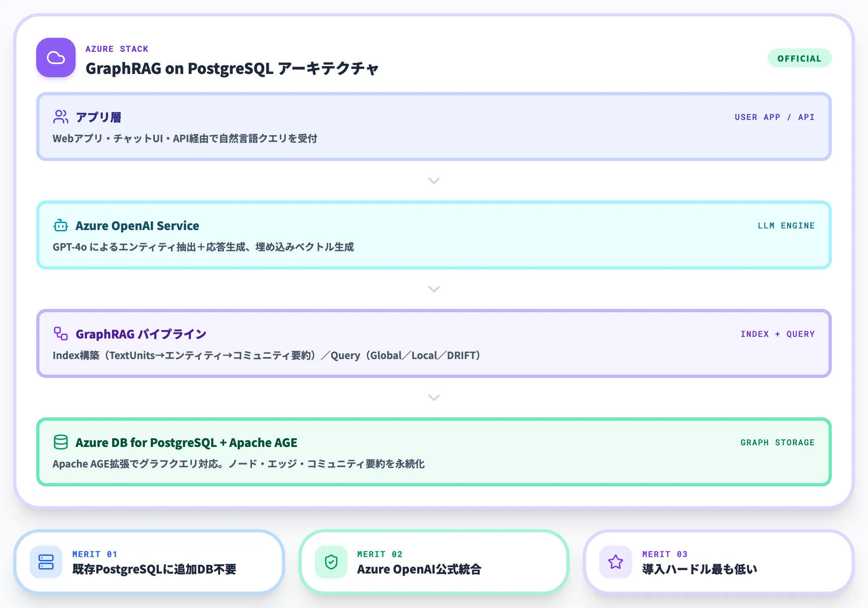
Task: Click the INDEX + QUERY tag
Action: pos(778,334)
